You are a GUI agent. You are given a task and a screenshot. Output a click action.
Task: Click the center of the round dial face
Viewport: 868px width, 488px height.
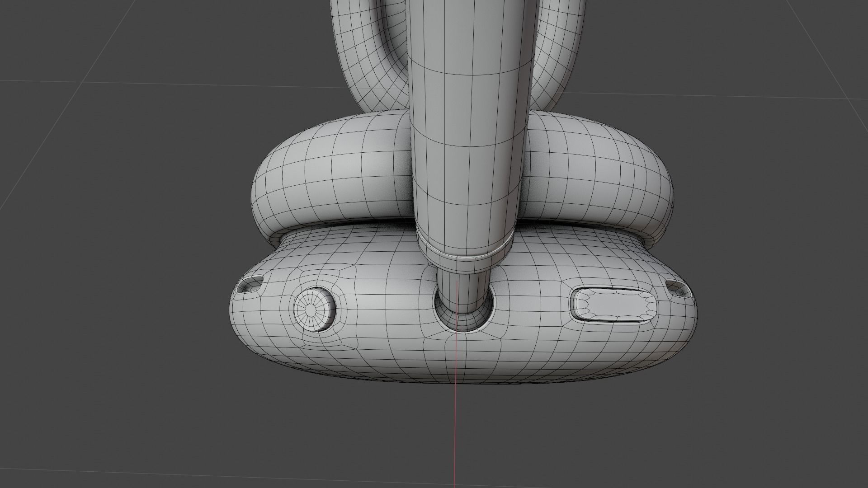311,310
